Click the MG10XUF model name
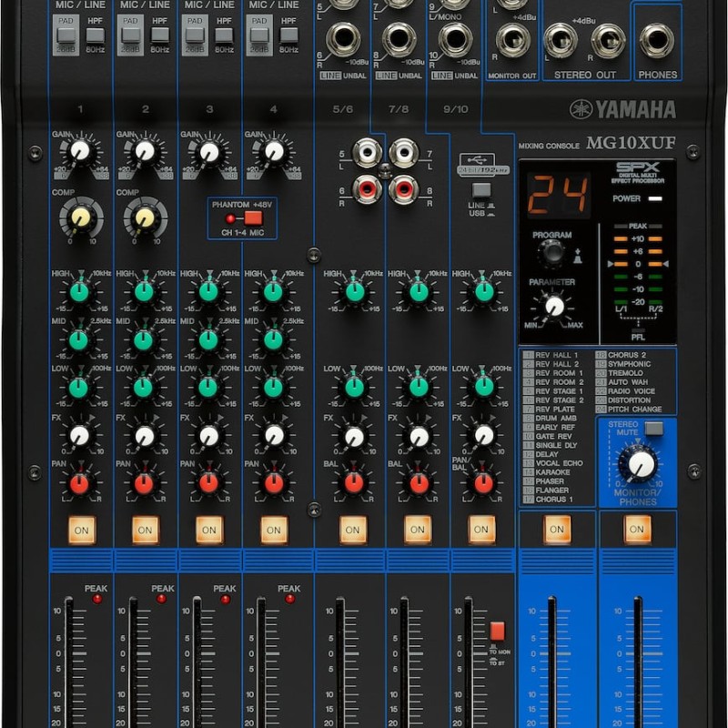Image resolution: width=728 pixels, height=728 pixels. (x=631, y=143)
